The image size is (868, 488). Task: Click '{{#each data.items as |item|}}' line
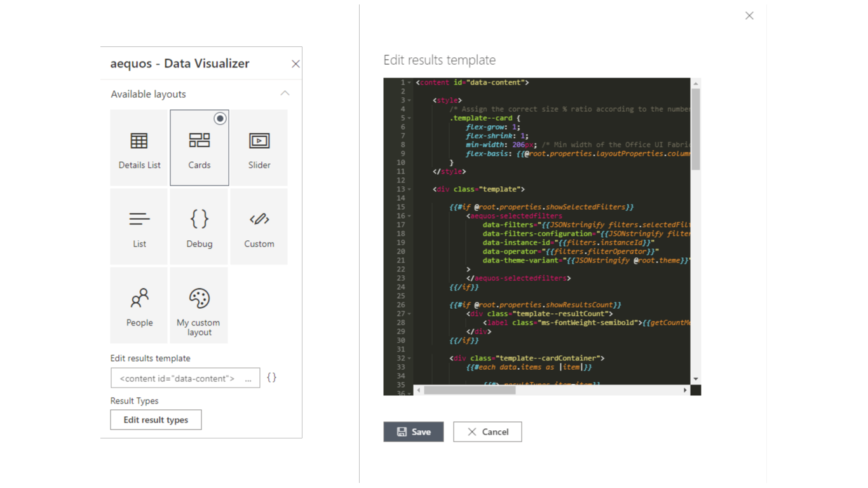529,367
